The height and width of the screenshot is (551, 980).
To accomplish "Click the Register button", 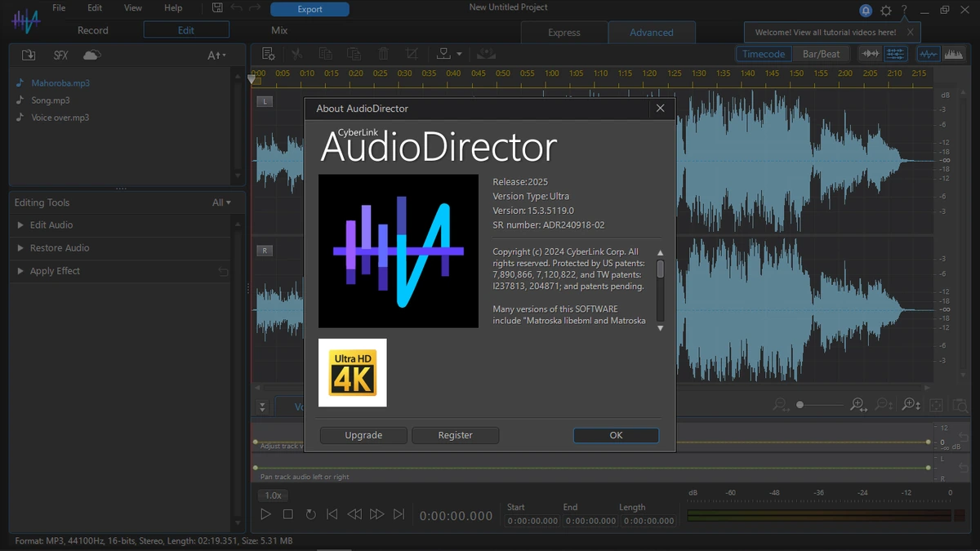I will (456, 435).
